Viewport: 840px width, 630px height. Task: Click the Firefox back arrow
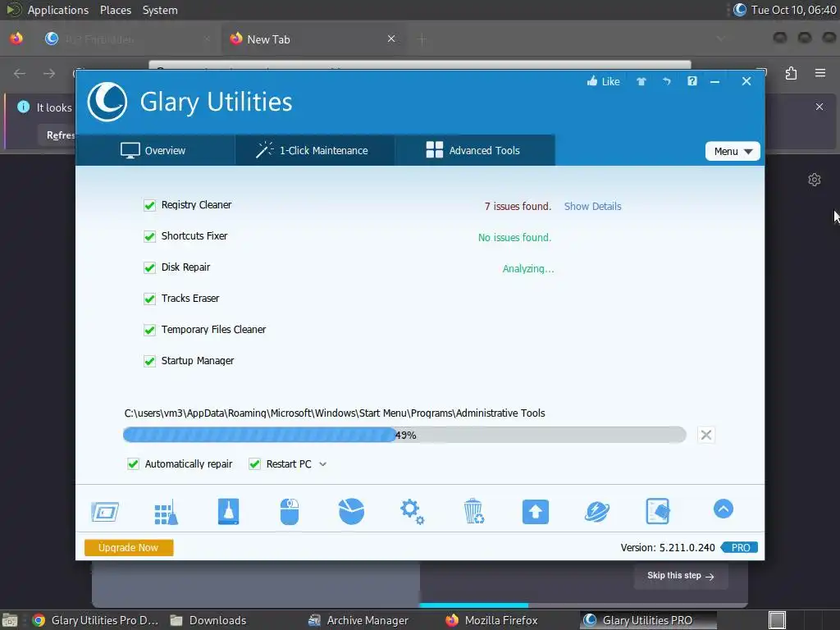[x=20, y=73]
